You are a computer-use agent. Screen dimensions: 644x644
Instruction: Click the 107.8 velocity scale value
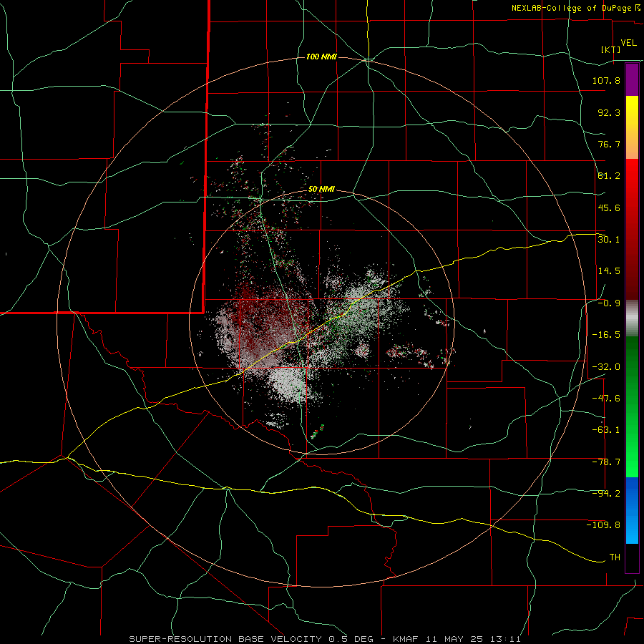tap(606, 80)
